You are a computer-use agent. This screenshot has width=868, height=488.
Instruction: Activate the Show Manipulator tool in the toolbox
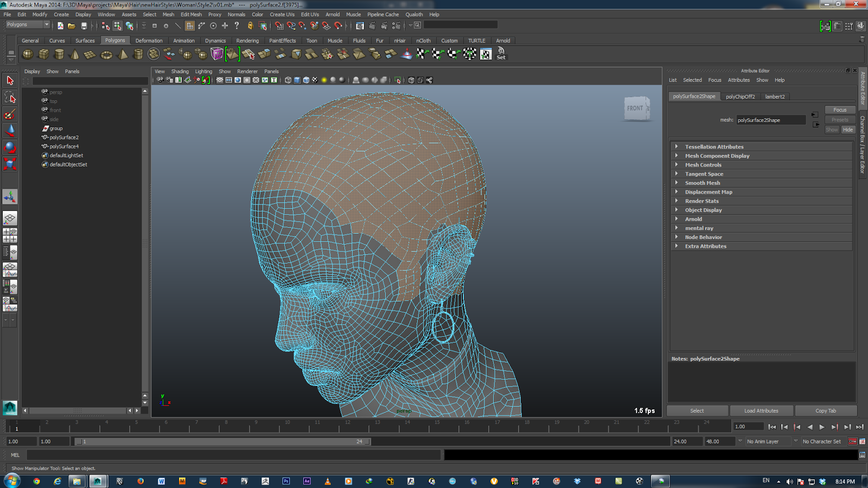(x=10, y=196)
